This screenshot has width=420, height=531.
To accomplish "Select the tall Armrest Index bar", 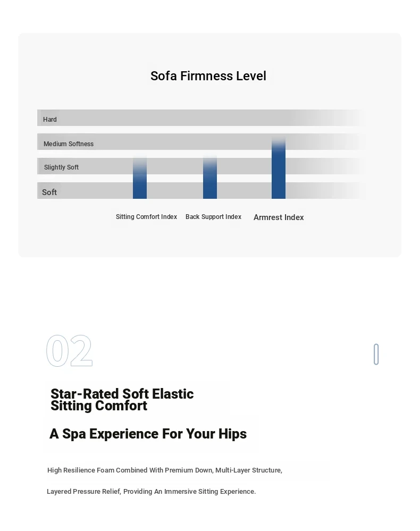I will pyautogui.click(x=279, y=167).
